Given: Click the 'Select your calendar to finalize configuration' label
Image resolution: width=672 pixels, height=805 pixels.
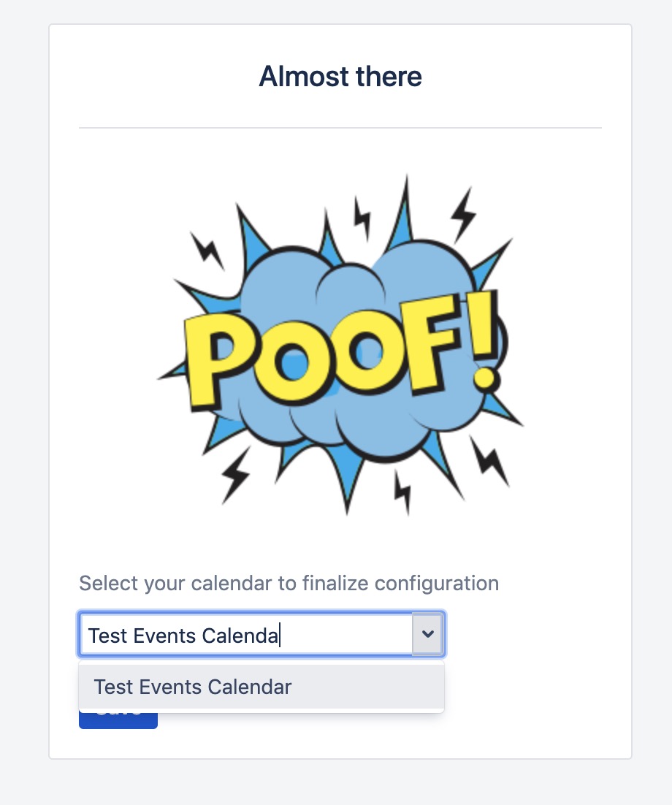Looking at the screenshot, I should click(x=289, y=584).
